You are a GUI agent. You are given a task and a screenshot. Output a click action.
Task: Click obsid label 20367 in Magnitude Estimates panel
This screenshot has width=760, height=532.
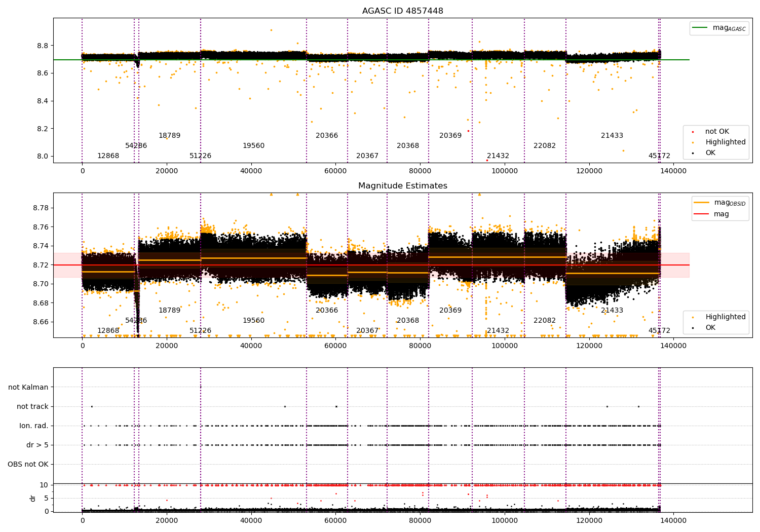tap(367, 331)
